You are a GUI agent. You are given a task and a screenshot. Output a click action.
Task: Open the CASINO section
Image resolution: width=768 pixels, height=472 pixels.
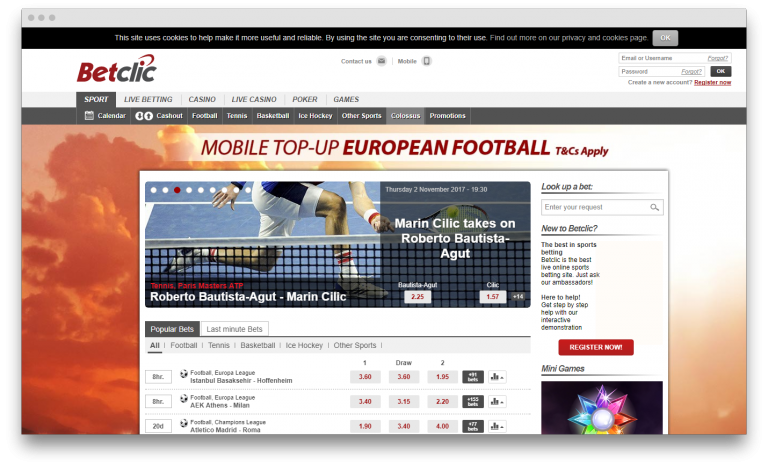(x=202, y=99)
